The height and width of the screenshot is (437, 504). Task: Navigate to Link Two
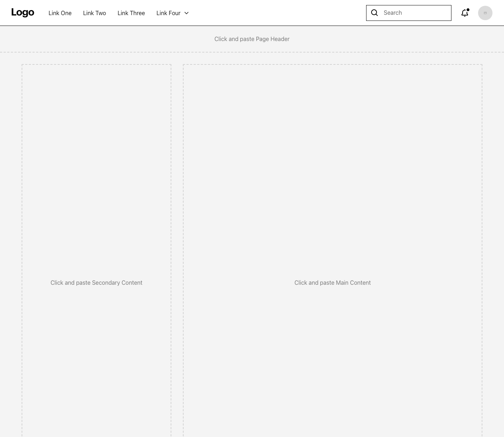[x=95, y=13]
